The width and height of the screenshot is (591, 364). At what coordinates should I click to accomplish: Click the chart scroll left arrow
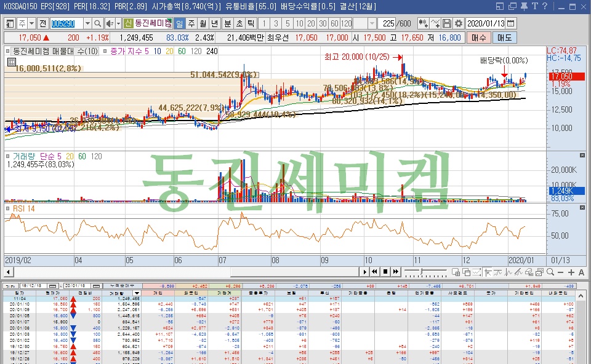point(8,272)
